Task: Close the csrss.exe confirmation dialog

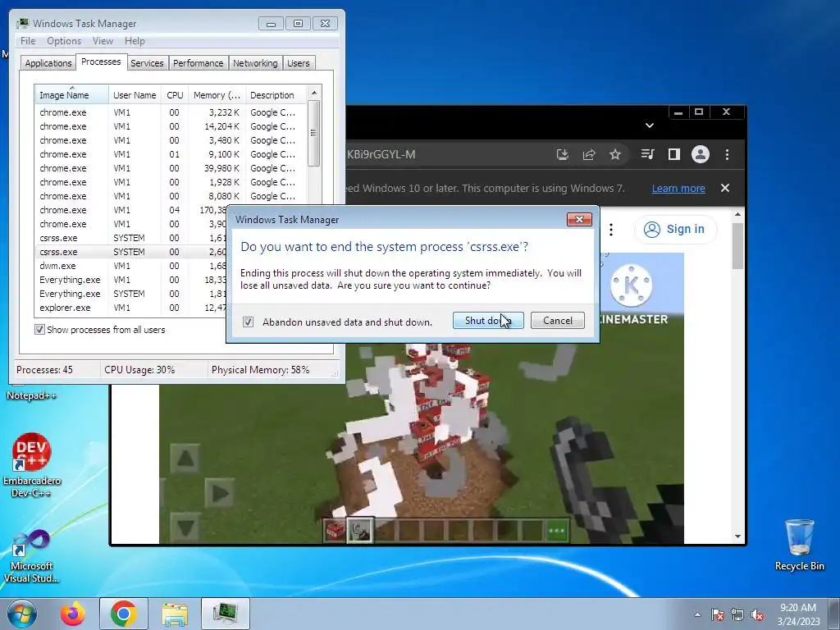Action: click(x=579, y=219)
